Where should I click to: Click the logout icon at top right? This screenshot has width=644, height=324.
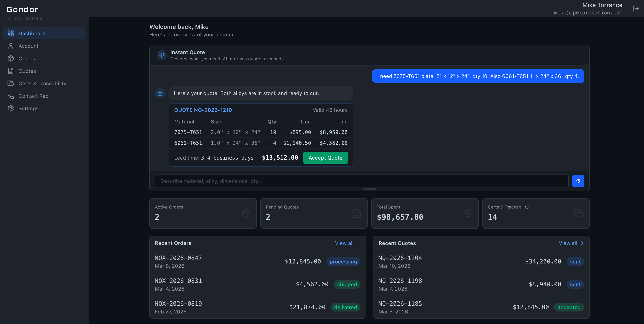(636, 8)
